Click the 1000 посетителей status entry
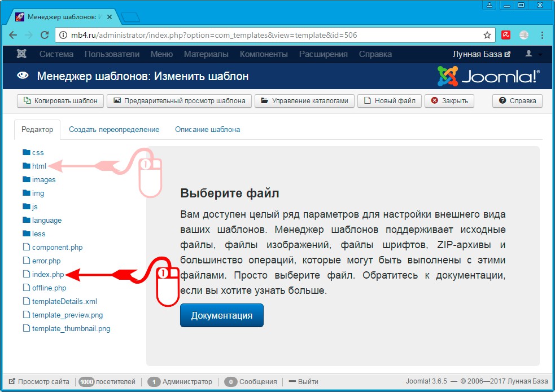This screenshot has width=555, height=392. click(x=107, y=381)
